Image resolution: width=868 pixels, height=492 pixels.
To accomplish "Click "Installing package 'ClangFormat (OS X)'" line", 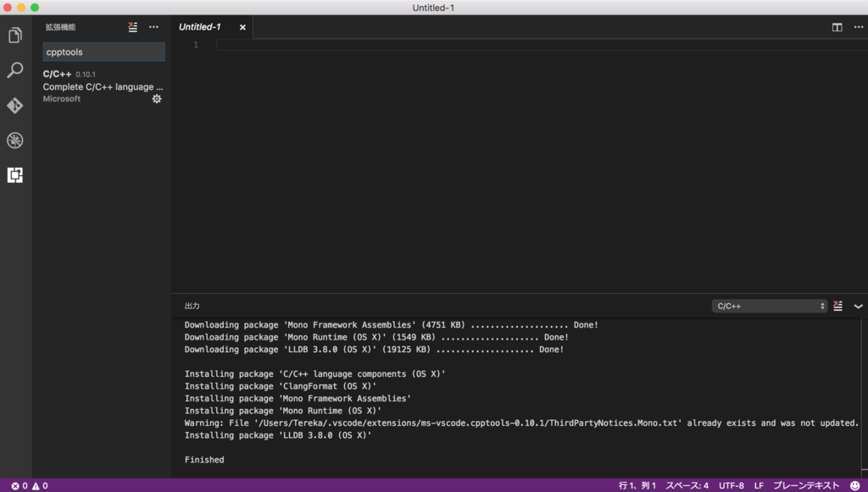I will click(280, 386).
